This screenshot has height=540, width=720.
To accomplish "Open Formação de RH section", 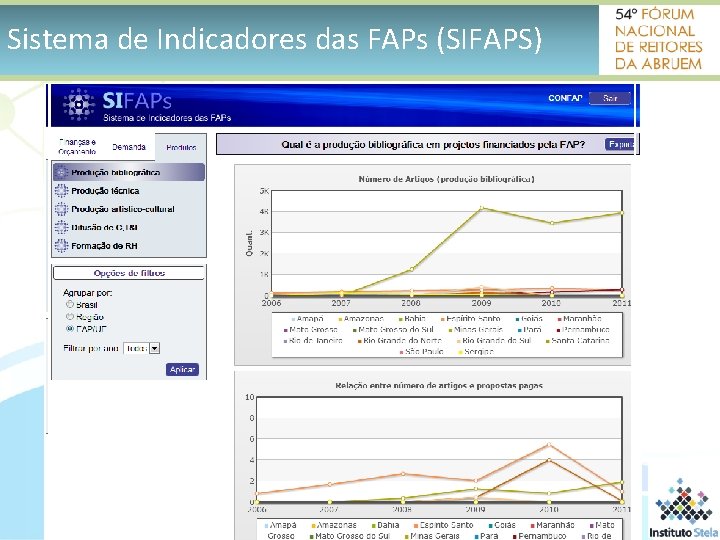I will (104, 246).
